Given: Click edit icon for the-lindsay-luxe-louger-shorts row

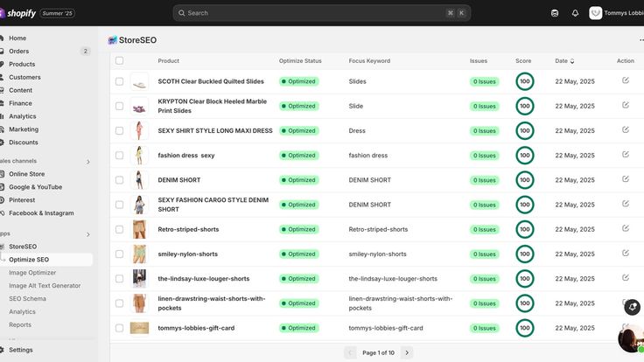Looking at the screenshot, I should [625, 277].
